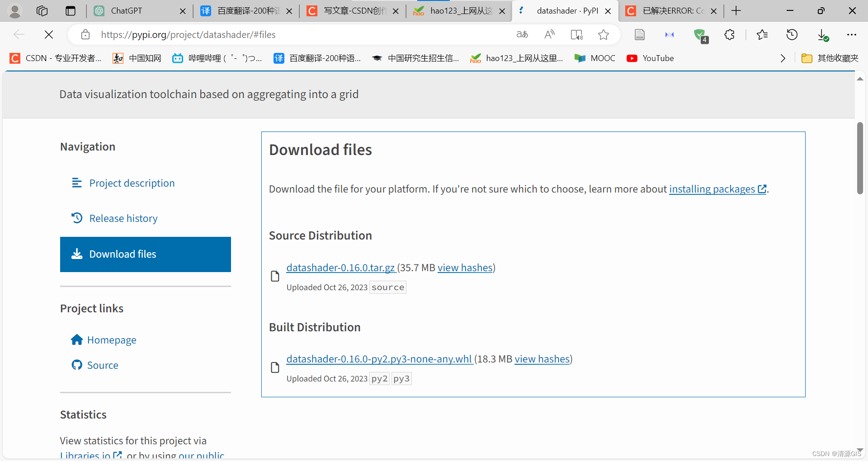Download the datashader-0.16.0.tar.gz file
The width and height of the screenshot is (868, 461).
click(x=341, y=268)
